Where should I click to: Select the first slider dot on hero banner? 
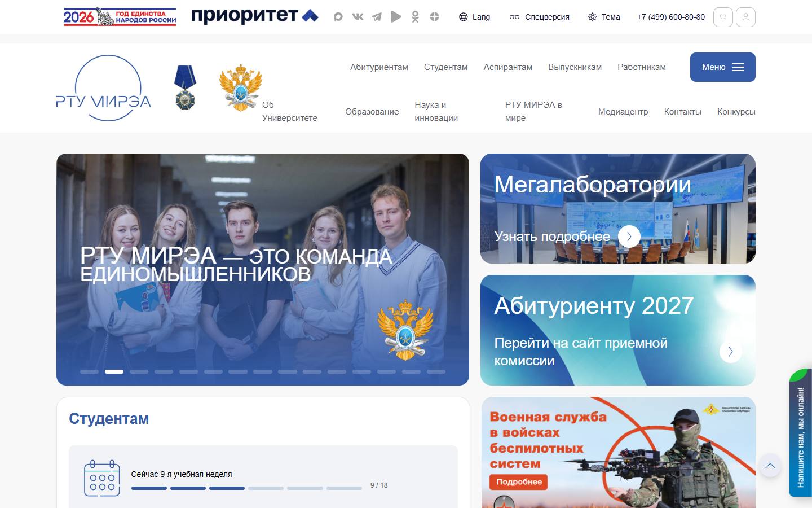(x=89, y=371)
